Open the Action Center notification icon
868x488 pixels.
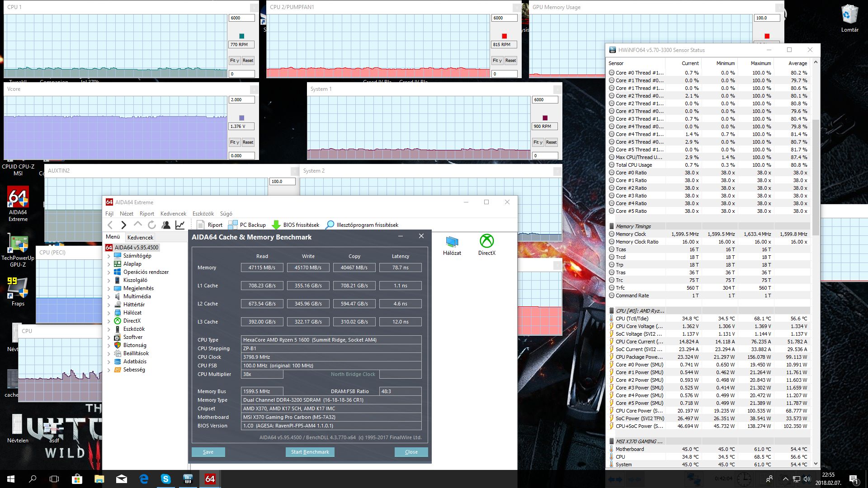(x=854, y=479)
